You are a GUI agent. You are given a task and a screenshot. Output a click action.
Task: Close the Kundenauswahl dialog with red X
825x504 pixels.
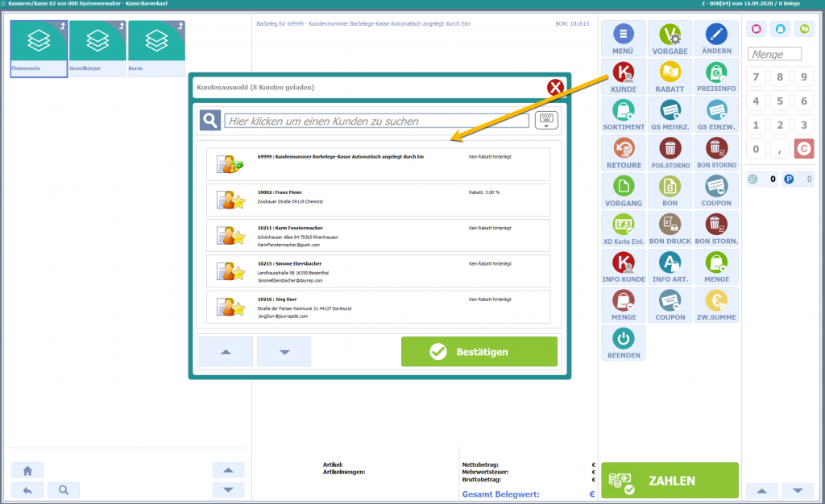pyautogui.click(x=555, y=87)
